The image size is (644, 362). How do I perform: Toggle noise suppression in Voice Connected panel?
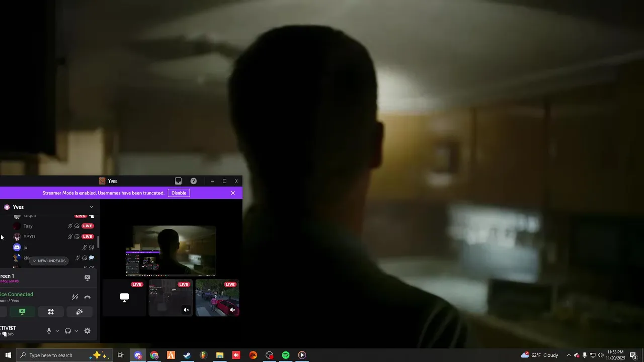click(75, 297)
